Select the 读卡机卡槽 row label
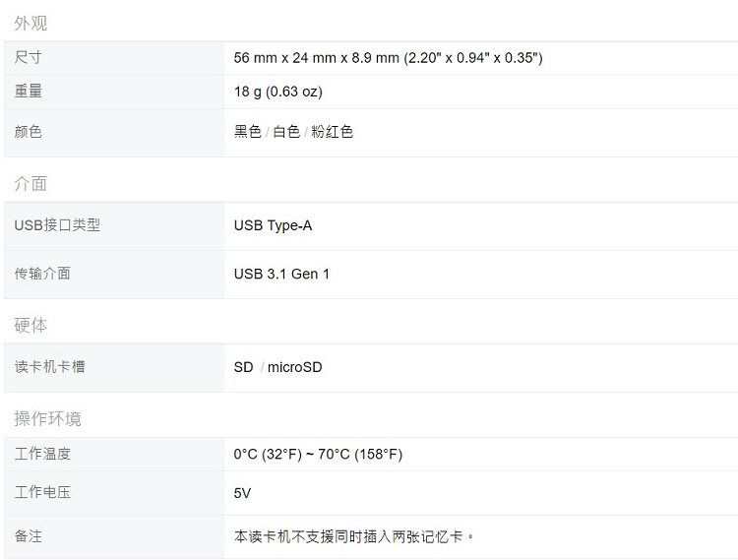The width and height of the screenshot is (738, 560). [50, 366]
